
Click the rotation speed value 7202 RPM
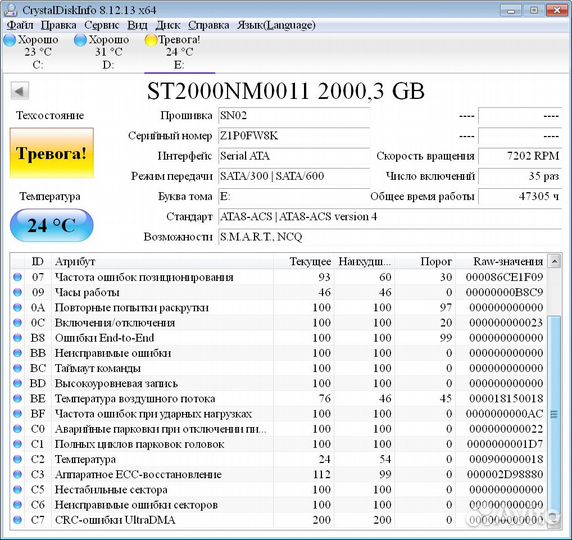[520, 156]
